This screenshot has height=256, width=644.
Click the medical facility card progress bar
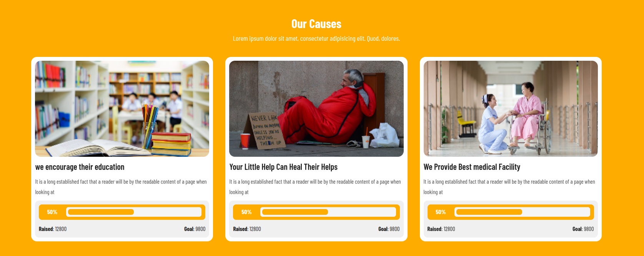pos(522,212)
